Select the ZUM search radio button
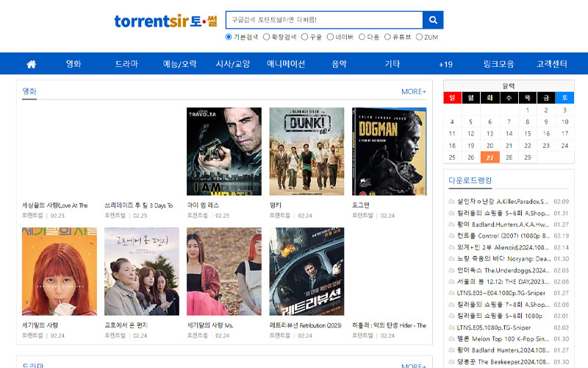Screen dimensions: 588x368 point(419,37)
